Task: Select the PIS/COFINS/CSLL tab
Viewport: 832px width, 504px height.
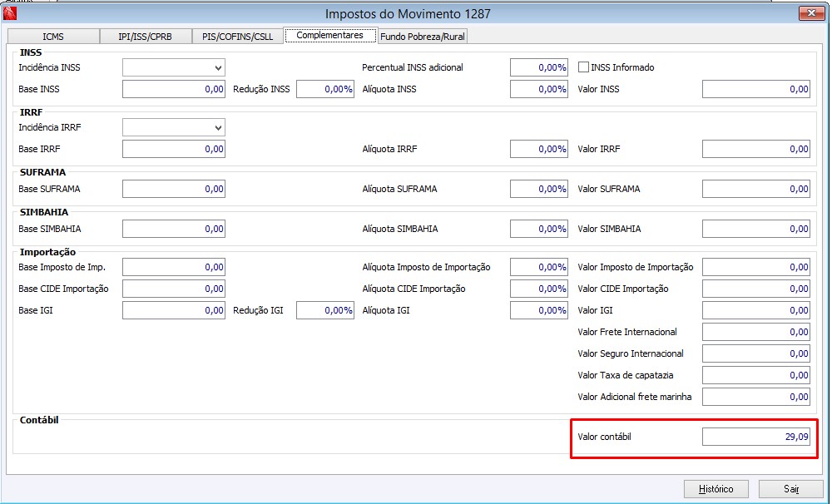Action: click(238, 36)
